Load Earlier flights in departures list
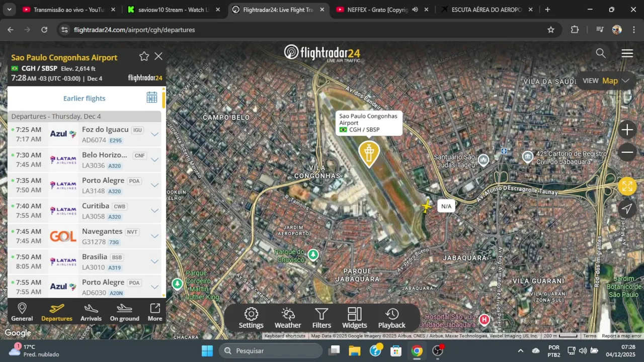The width and height of the screenshot is (644, 362). point(84,99)
